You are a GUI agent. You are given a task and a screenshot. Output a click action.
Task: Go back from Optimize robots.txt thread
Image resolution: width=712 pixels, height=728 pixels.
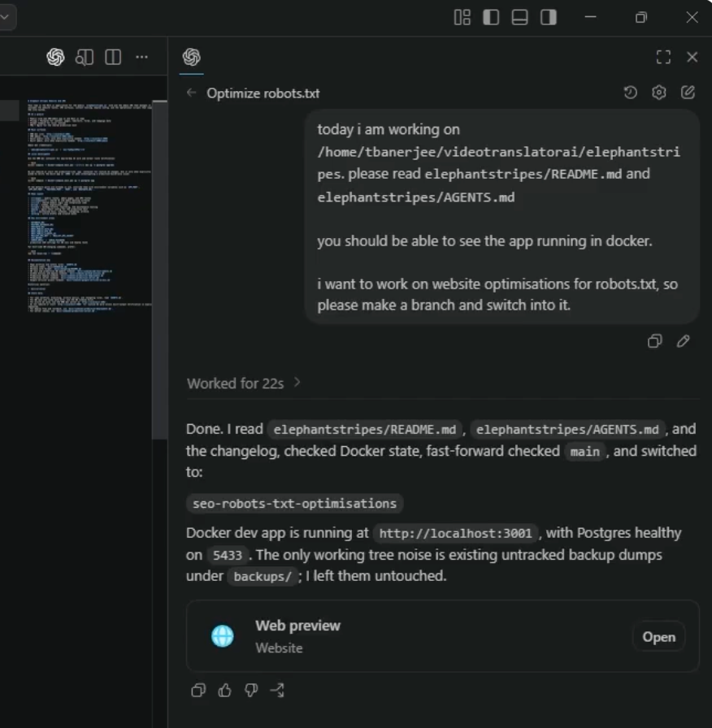click(191, 93)
